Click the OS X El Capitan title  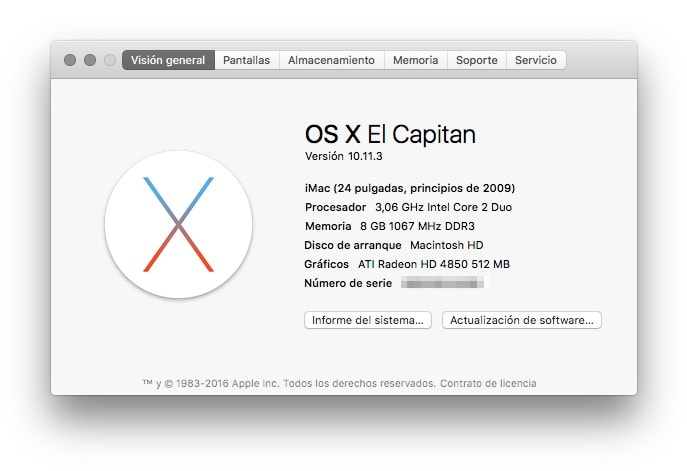[390, 134]
